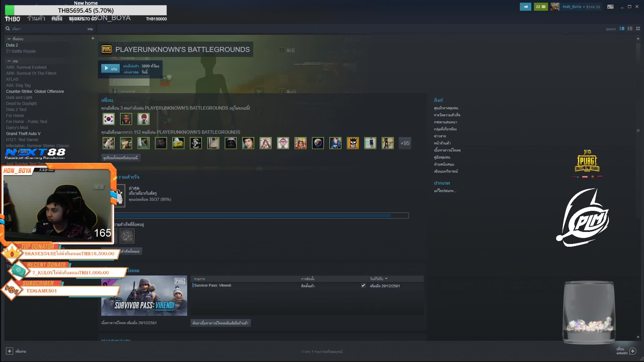Click the achievements progress bar

[261, 216]
